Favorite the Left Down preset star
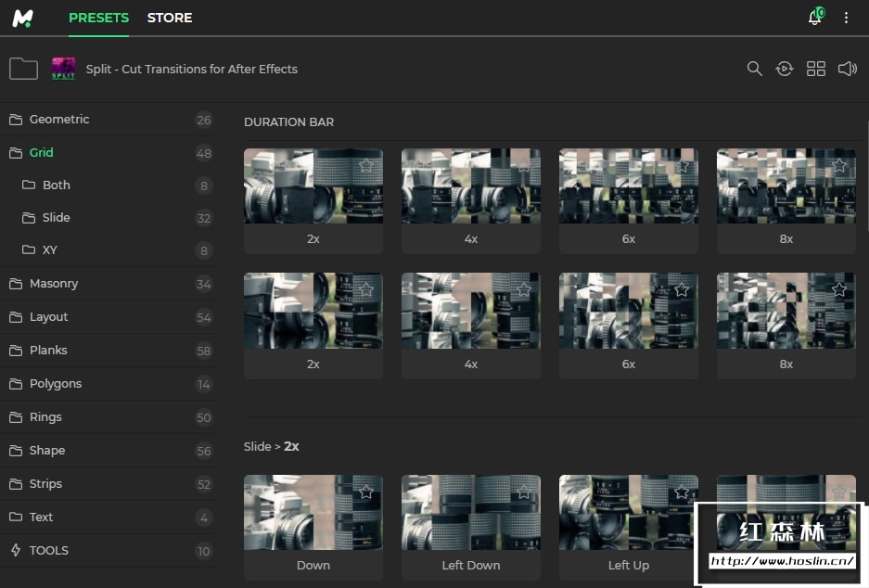 524,492
